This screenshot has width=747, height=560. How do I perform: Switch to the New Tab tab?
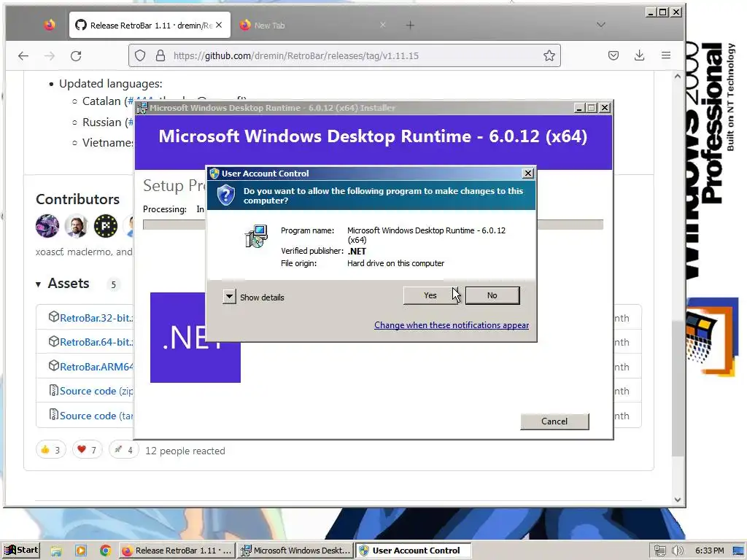[x=312, y=26]
